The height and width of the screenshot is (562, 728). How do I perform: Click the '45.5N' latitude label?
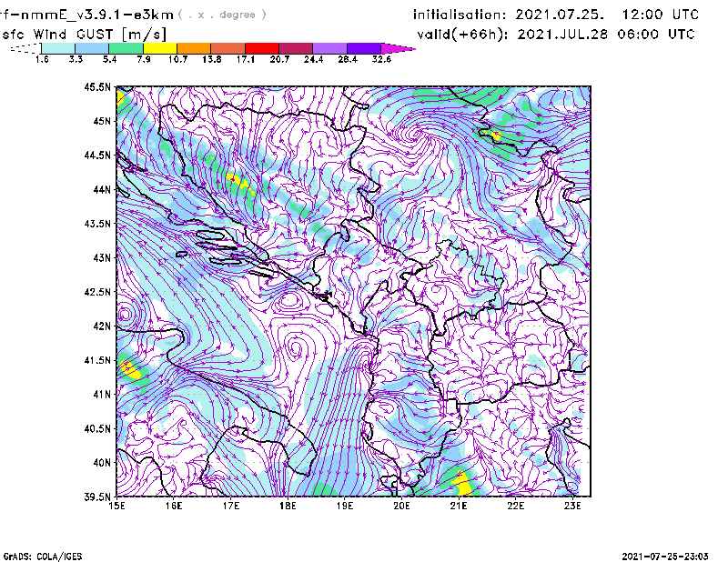[x=97, y=86]
